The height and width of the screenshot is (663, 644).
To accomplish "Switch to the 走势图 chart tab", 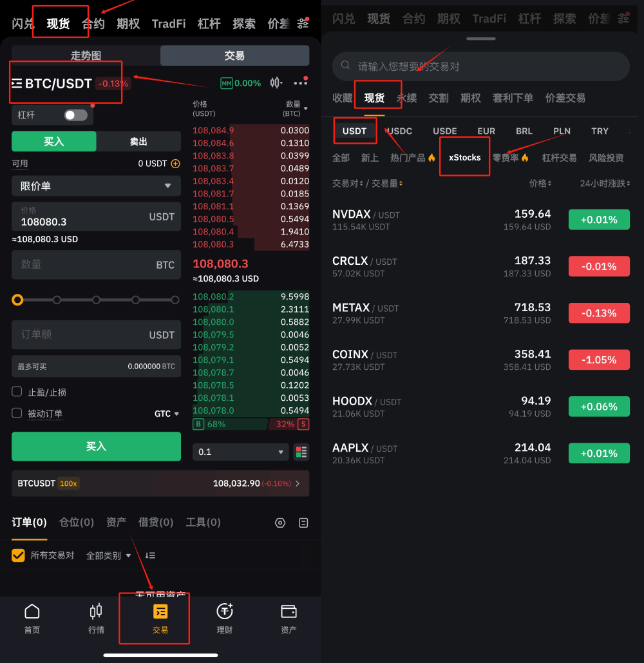I will coord(86,56).
